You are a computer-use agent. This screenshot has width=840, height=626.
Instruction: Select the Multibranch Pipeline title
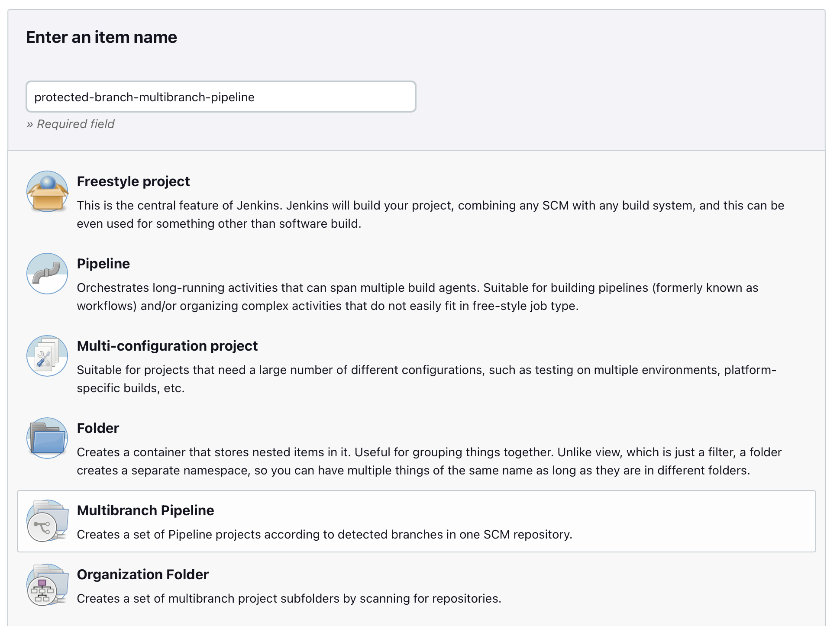coord(145,510)
